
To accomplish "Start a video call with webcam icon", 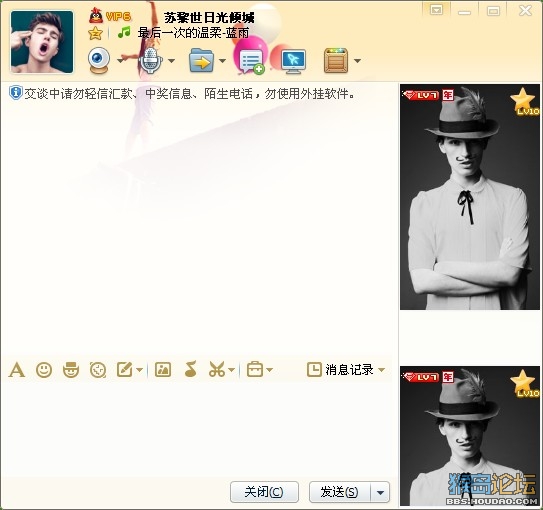I will pos(99,60).
